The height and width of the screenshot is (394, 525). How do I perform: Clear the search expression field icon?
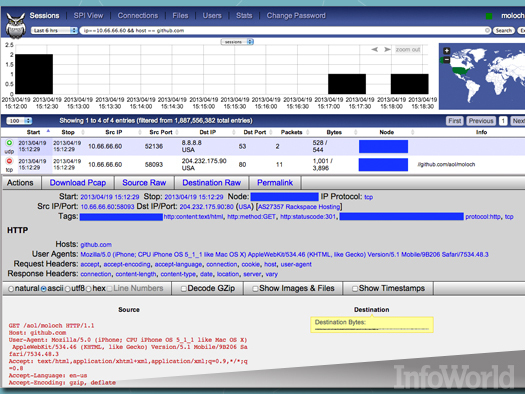(488, 30)
